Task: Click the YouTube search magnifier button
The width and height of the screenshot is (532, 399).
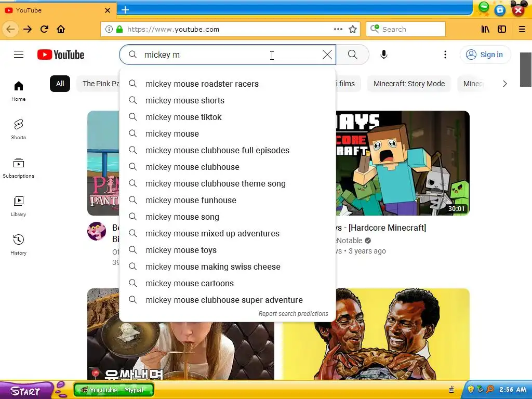Action: point(353,55)
